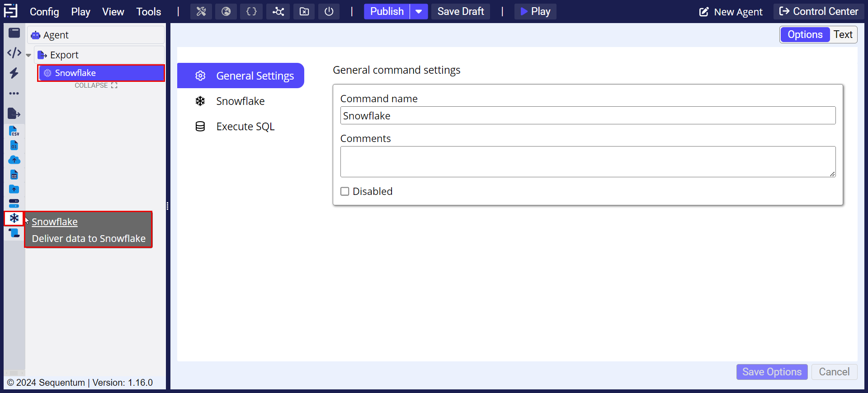Open the Config menu

(x=44, y=12)
